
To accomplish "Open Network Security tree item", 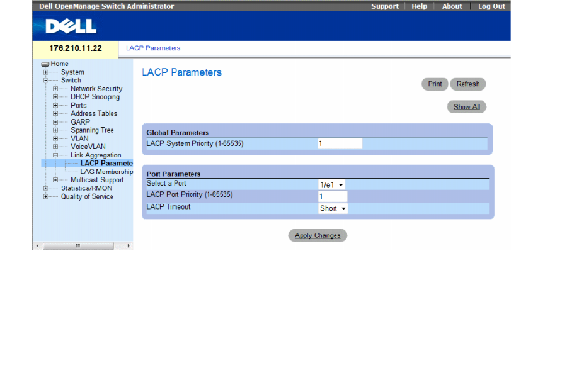I will 96,89.
